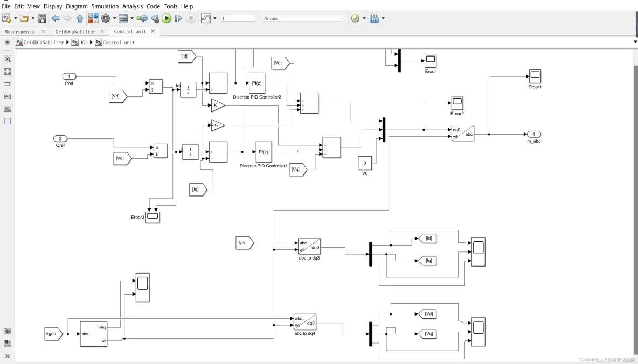Open the Model Explorer icon

(x=123, y=18)
